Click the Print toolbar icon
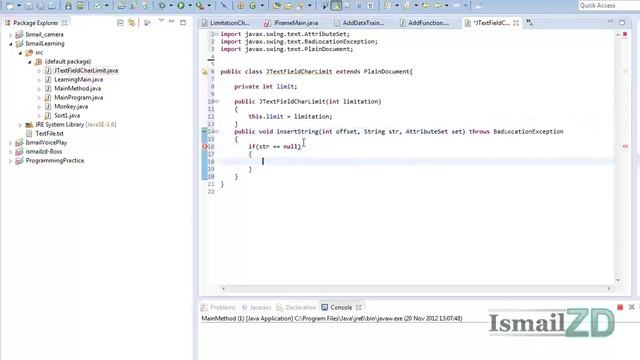 [x=52, y=6]
